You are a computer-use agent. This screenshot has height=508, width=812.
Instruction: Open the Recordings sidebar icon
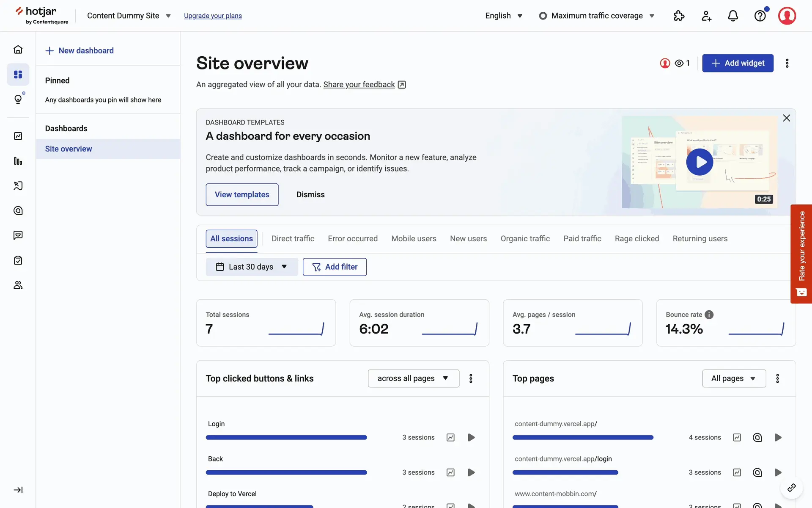click(18, 186)
